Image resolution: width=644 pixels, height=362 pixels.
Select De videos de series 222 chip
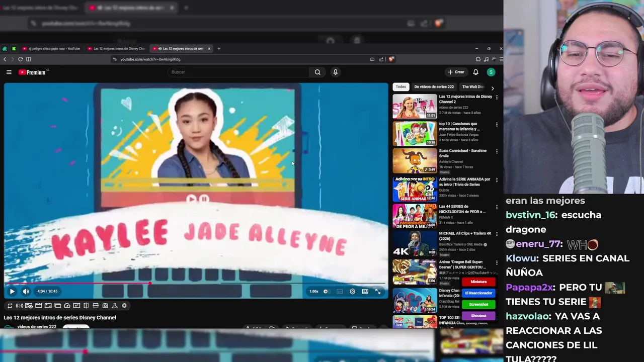tap(434, 86)
